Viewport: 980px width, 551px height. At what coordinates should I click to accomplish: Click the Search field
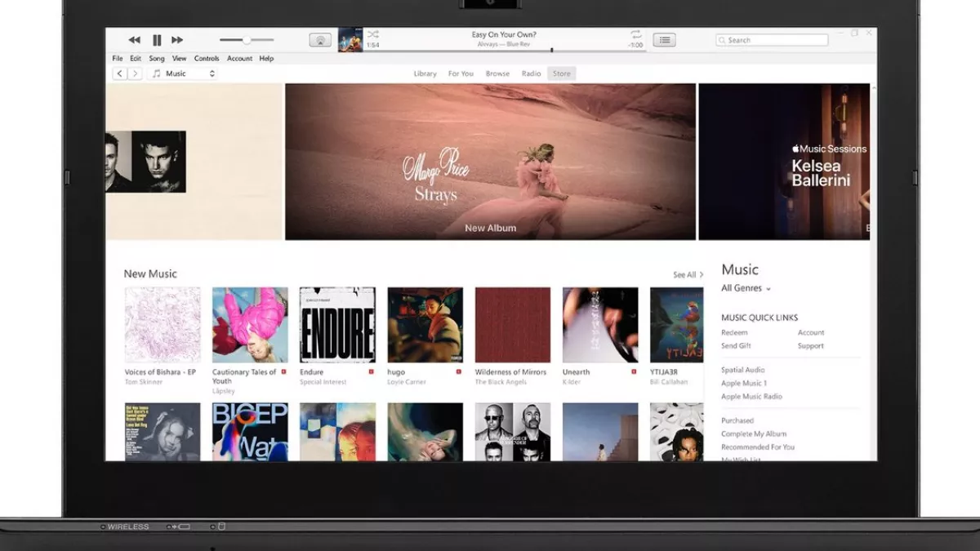pos(772,40)
